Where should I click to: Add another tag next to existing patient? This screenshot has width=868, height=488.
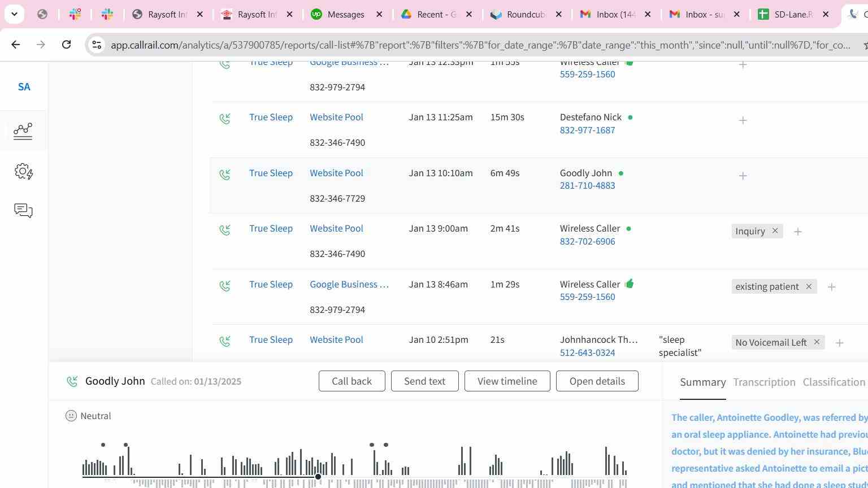click(x=831, y=287)
